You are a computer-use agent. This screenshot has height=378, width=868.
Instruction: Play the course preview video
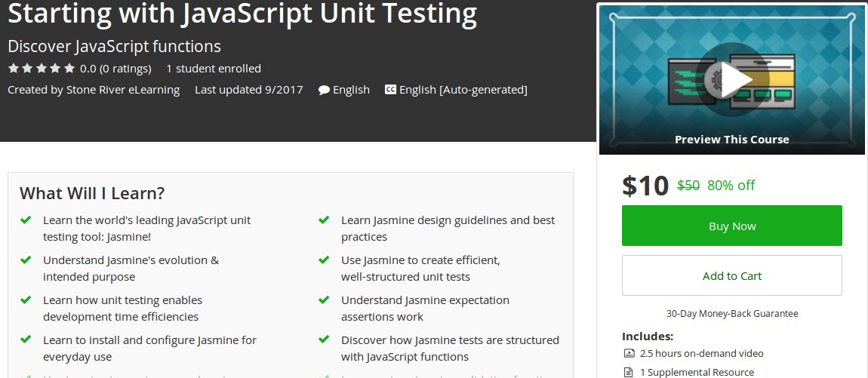(x=731, y=78)
